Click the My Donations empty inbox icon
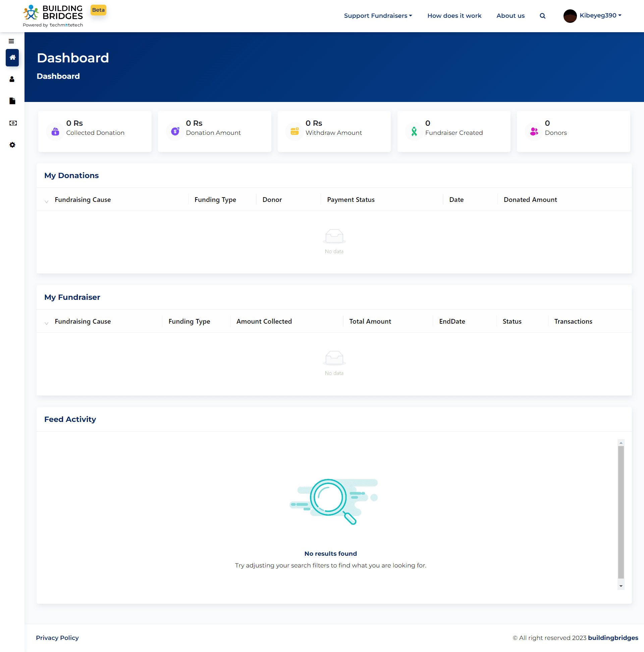The image size is (644, 652). pos(334,236)
